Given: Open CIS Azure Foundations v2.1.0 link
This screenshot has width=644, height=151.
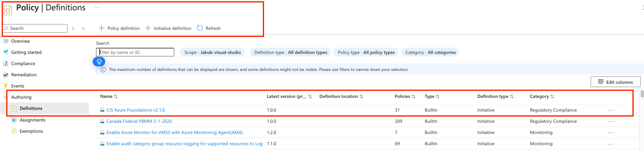Looking at the screenshot, I should 136,110.
